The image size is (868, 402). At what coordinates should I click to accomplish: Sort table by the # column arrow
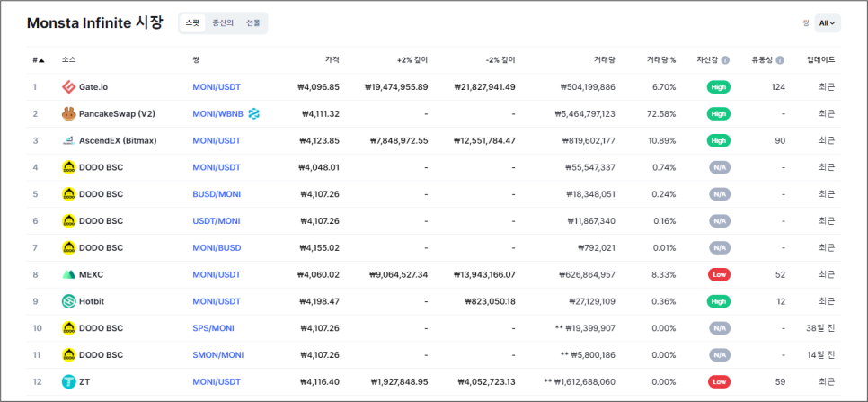click(41, 60)
